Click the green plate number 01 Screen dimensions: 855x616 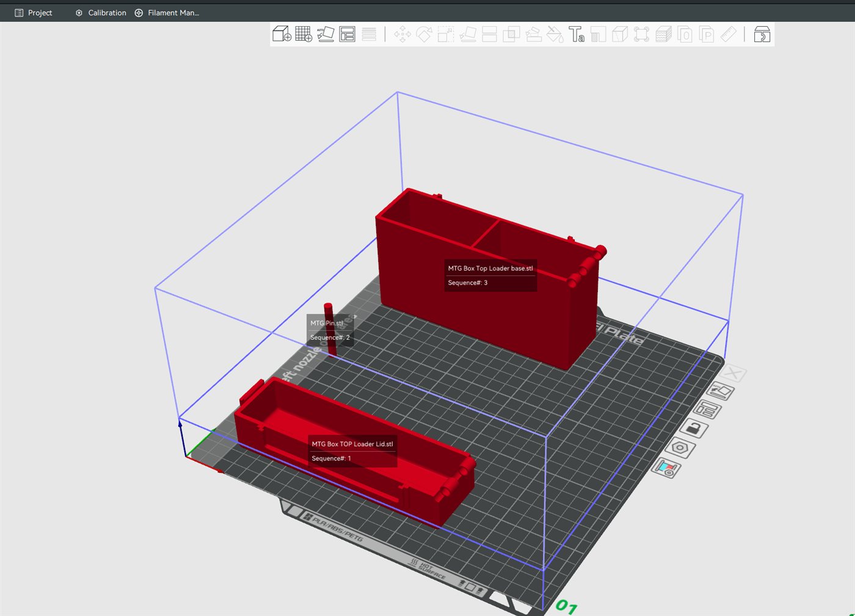point(566,606)
